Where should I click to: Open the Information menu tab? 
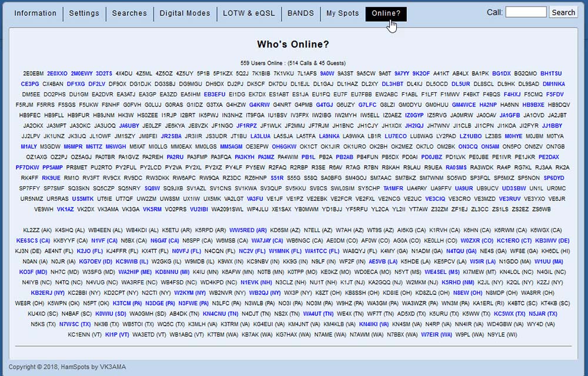[35, 14]
